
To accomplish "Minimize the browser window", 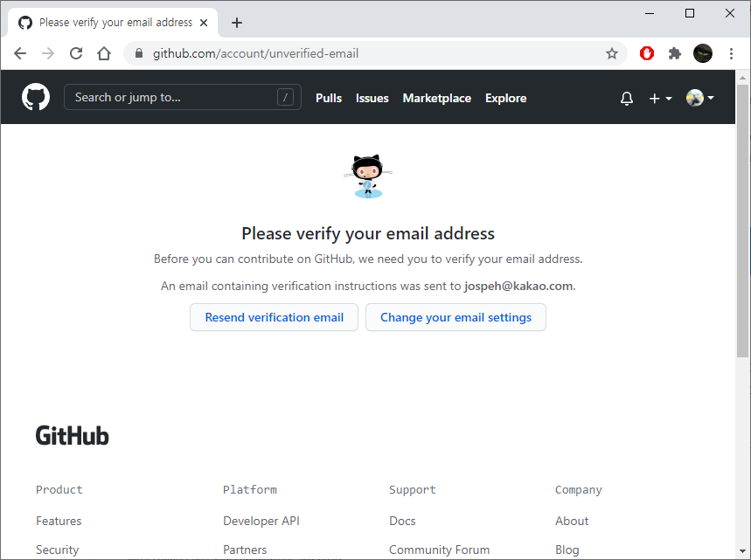I will [x=650, y=13].
